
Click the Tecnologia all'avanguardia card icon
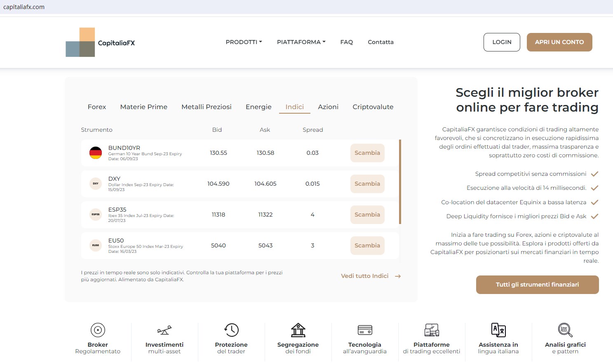pyautogui.click(x=365, y=330)
